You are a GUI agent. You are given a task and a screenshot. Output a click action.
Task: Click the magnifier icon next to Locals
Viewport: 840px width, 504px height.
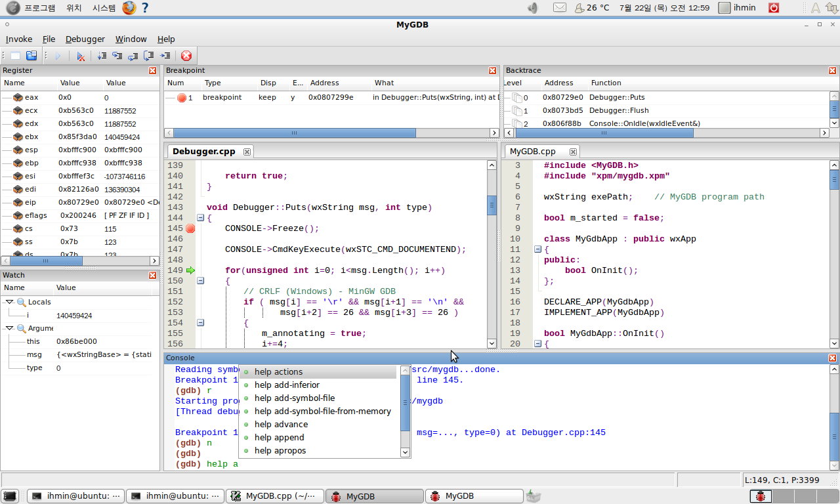(x=22, y=302)
